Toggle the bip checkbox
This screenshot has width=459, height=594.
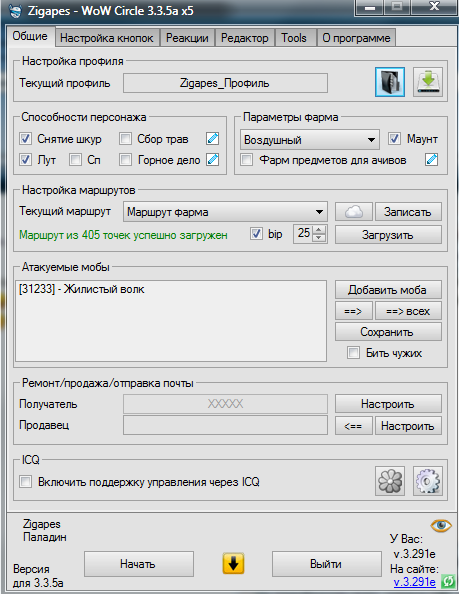click(x=256, y=233)
